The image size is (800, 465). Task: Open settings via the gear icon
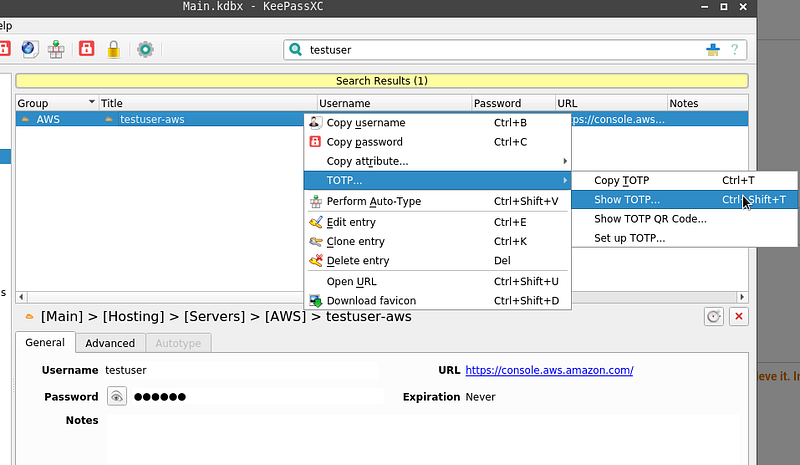pyautogui.click(x=145, y=49)
